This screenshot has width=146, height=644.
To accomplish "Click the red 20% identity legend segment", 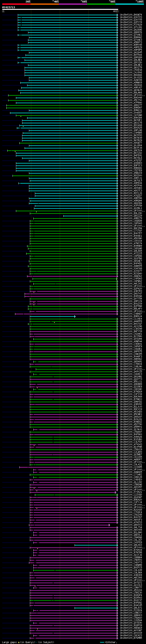I will 16,4.
